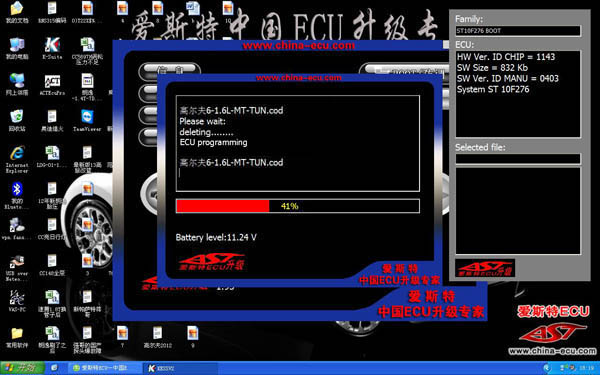Image resolution: width=600 pixels, height=375 pixels.
Task: Open the My Computer desktop icon
Action: (17, 49)
